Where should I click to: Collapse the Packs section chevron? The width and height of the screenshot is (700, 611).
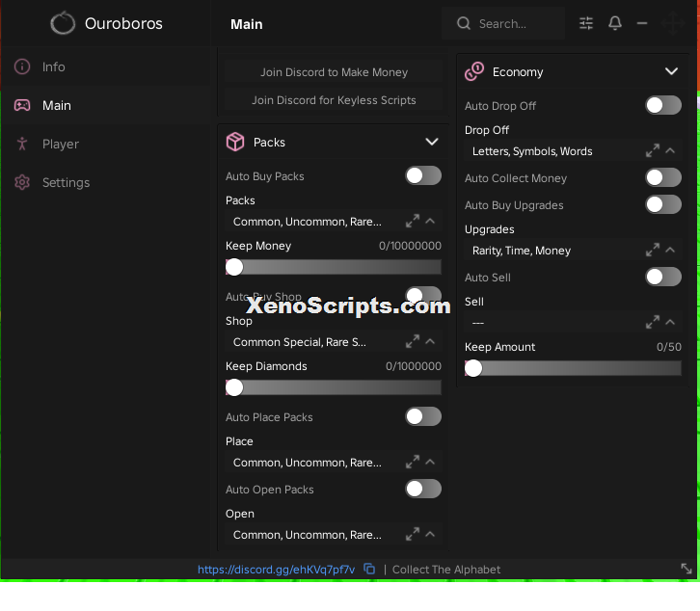[x=432, y=142]
